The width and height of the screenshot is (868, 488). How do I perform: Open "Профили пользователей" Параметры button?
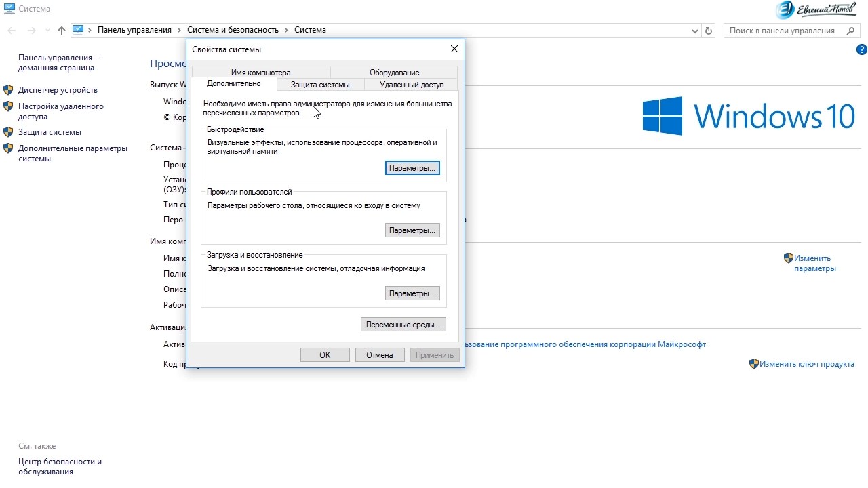(412, 230)
